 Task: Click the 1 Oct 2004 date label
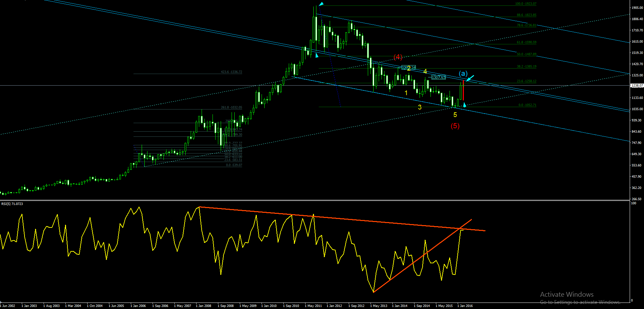click(x=95, y=306)
